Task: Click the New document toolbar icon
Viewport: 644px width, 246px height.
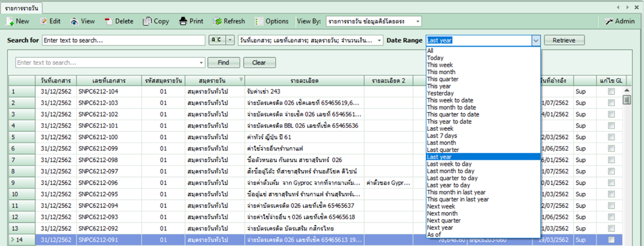Action: [x=10, y=21]
